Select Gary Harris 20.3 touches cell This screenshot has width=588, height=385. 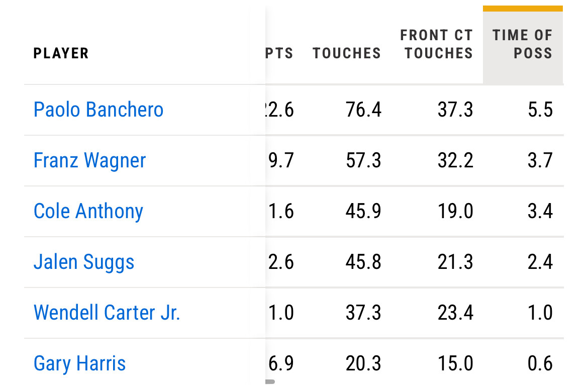click(363, 363)
